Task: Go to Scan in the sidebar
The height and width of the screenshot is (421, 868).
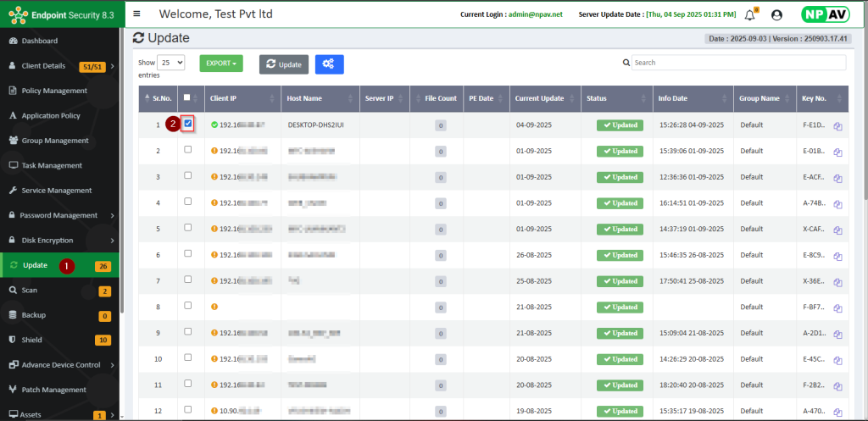Action: tap(29, 291)
